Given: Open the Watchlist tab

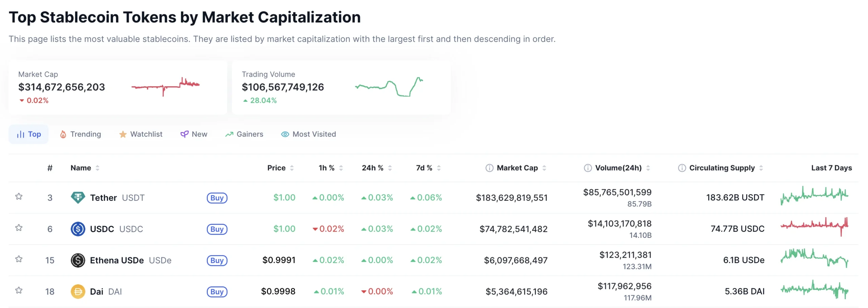Looking at the screenshot, I should click(141, 134).
